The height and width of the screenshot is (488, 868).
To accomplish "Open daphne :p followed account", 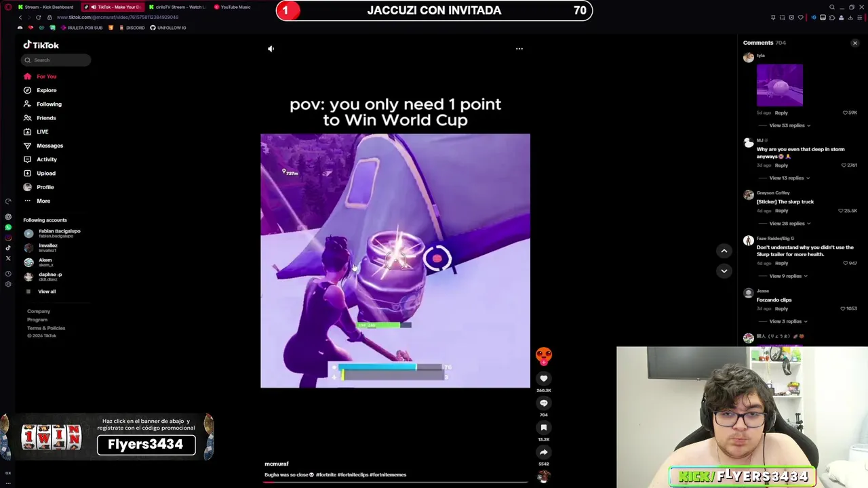I will (43, 277).
